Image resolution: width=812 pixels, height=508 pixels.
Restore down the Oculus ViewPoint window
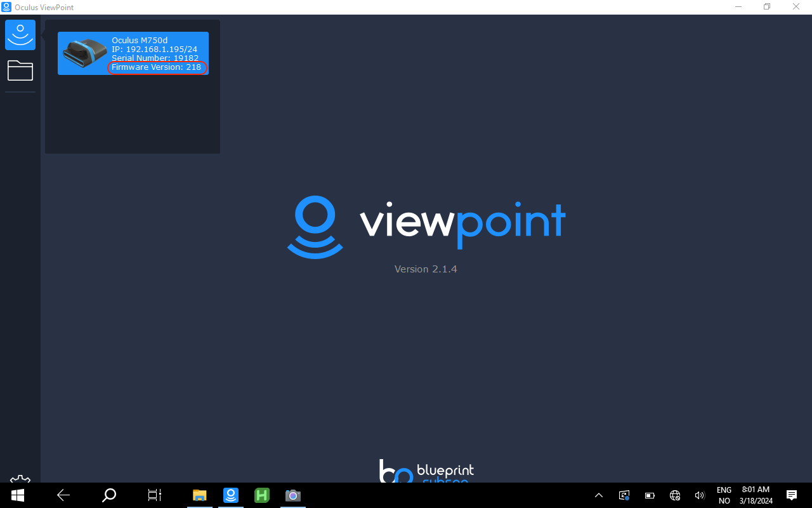767,7
